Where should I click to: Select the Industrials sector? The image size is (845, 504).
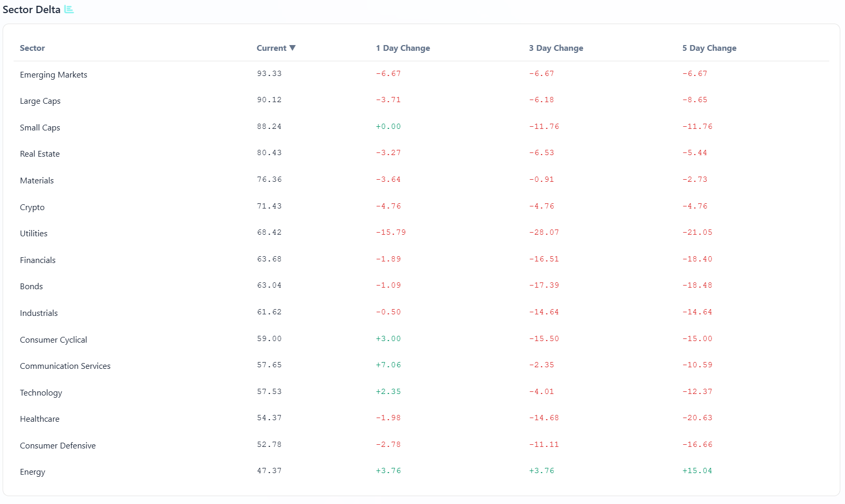click(39, 313)
